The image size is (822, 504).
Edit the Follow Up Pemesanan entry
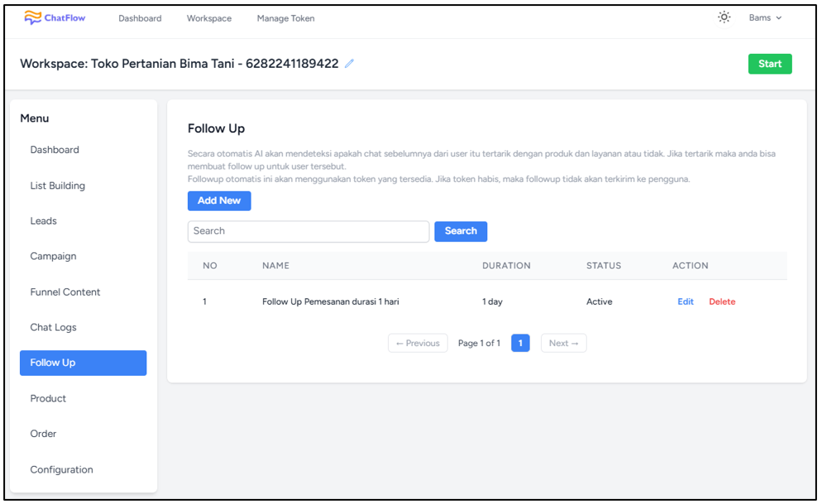coord(686,302)
